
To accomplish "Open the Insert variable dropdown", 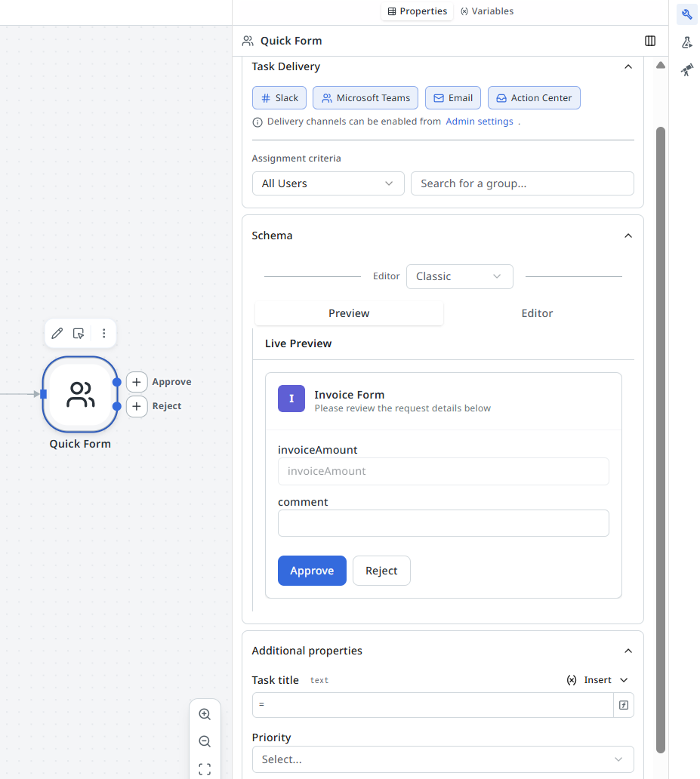I will 597,680.
